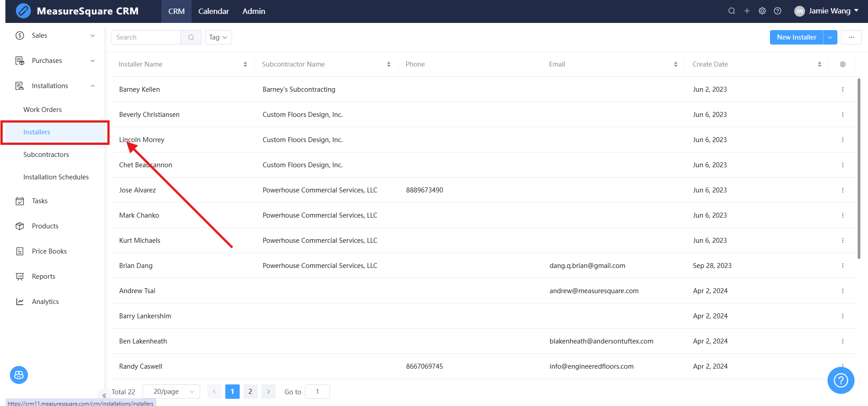Viewport: 868px width, 406px height.
Task: Open row actions menu for Andrew Tsai
Action: [x=843, y=291]
